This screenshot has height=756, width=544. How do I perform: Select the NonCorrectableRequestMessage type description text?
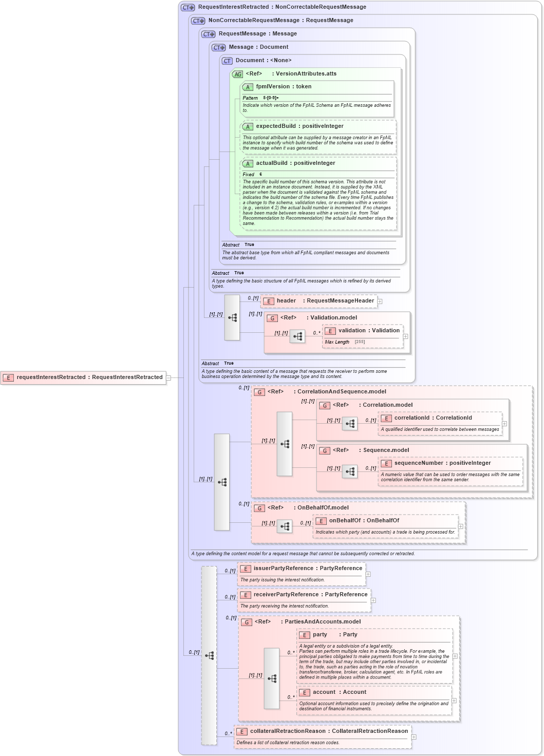click(x=303, y=554)
